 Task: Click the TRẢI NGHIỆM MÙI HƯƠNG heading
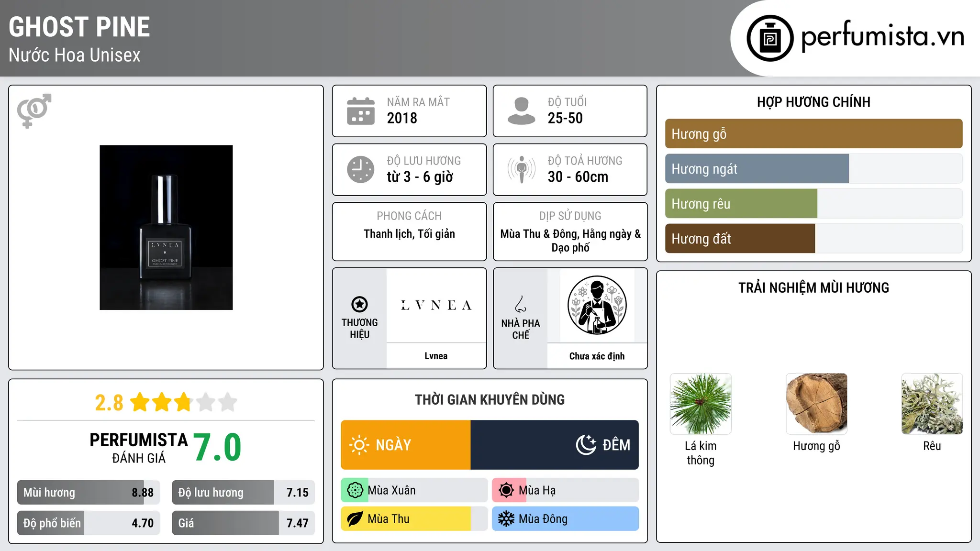(813, 287)
